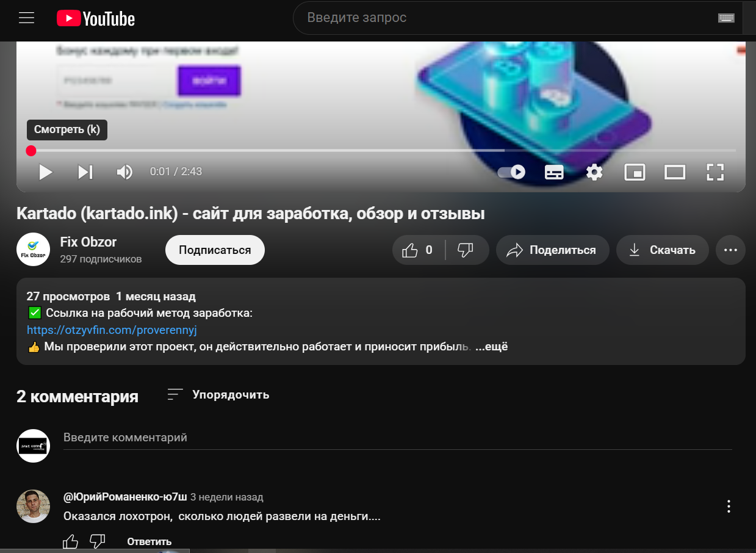Skip to the next video

coord(85,172)
